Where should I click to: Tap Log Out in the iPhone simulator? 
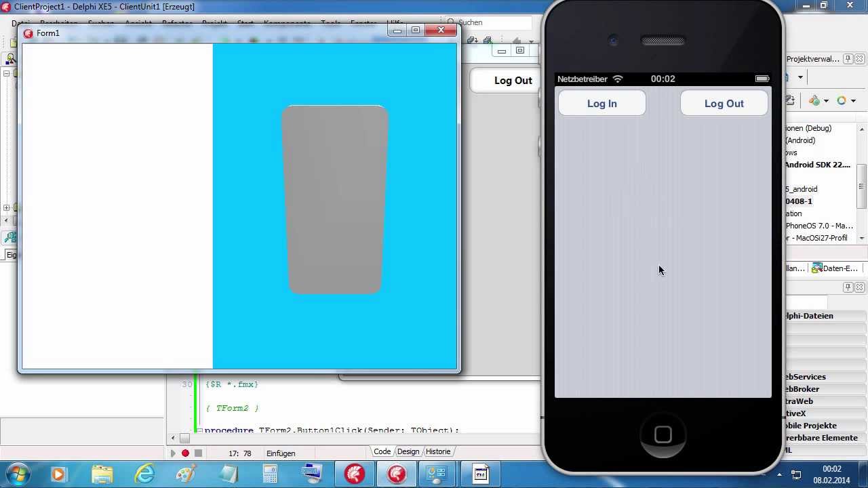(724, 104)
